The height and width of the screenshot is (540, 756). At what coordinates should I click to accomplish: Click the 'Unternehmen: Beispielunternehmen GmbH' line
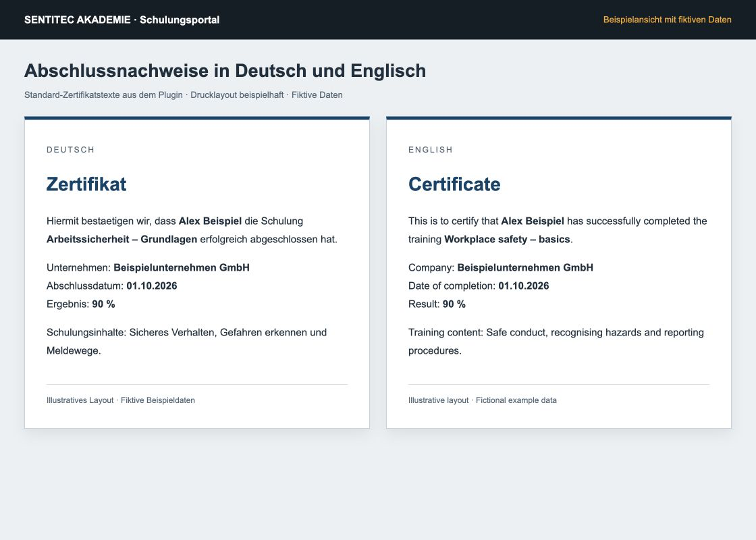click(148, 267)
